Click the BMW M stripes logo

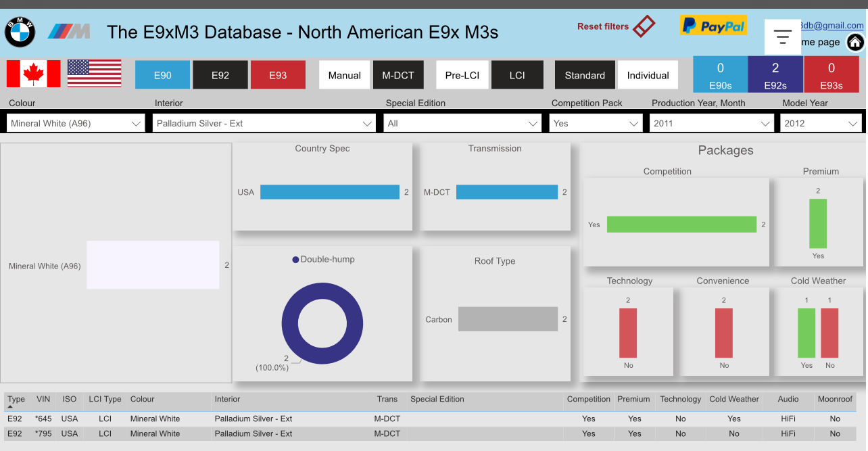coord(69,31)
